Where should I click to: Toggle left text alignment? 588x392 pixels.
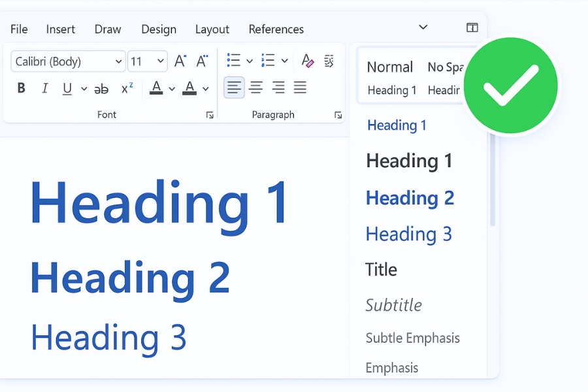click(234, 87)
